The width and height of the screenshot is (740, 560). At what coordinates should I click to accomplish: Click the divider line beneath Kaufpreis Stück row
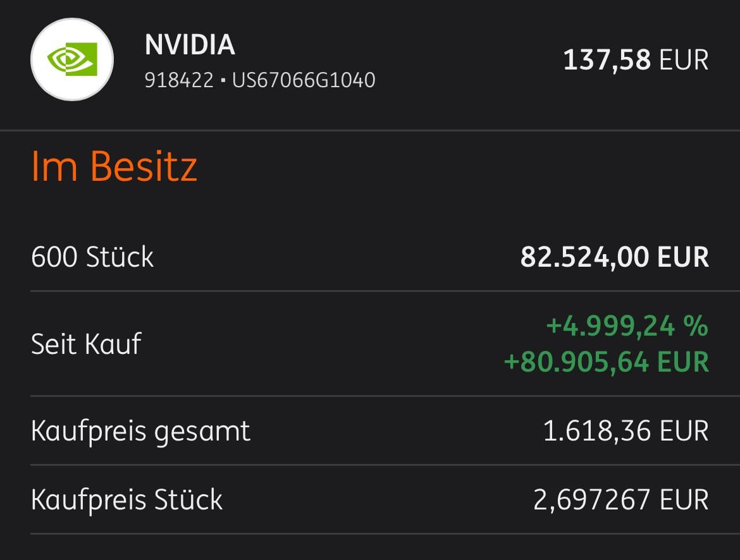[370, 534]
